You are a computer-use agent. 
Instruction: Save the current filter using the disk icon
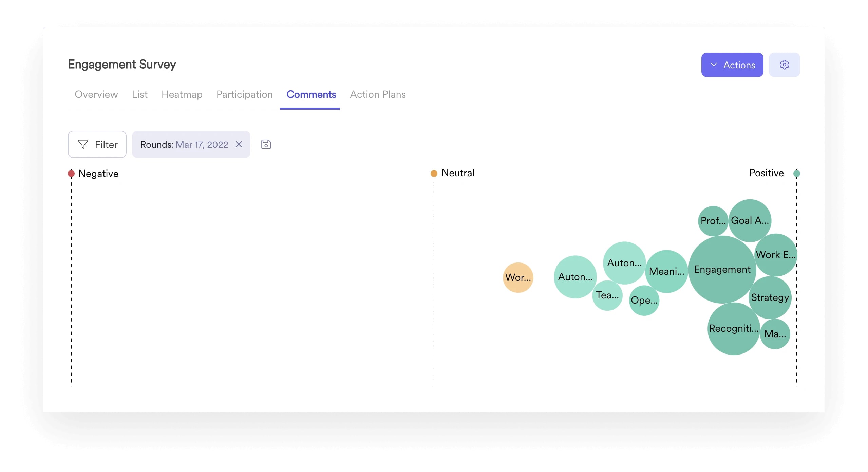click(x=266, y=144)
